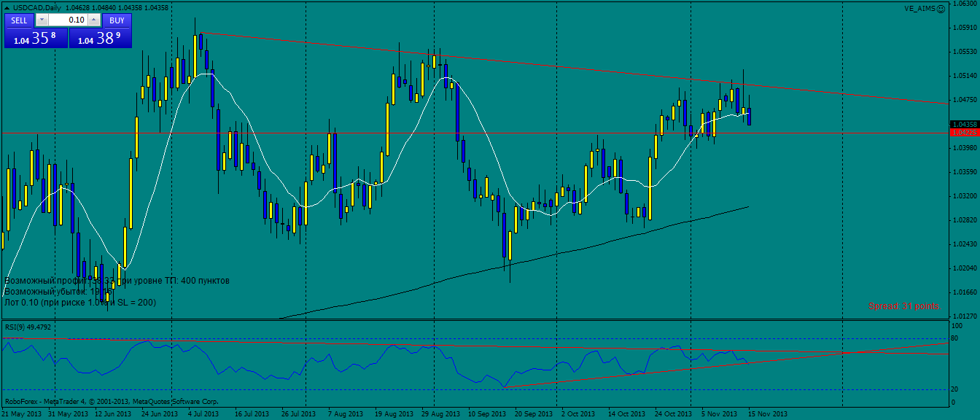Collapse the one-click trading panel triangle

tap(7, 7)
